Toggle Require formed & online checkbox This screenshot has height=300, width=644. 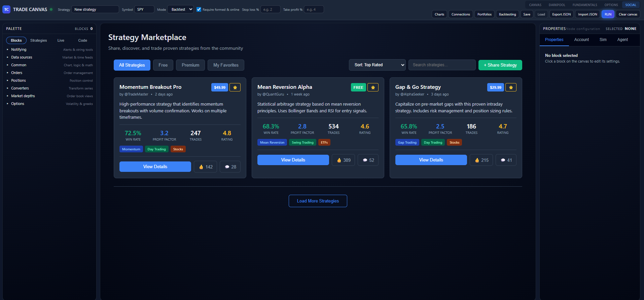[199, 9]
